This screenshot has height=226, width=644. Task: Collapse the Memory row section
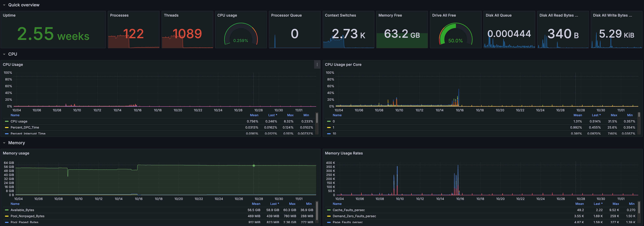[4, 143]
